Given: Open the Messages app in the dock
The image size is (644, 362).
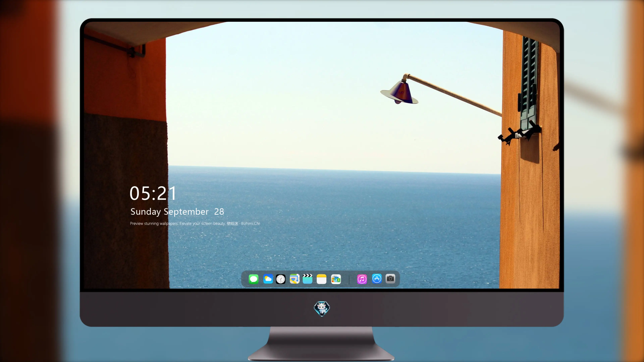Looking at the screenshot, I should (254, 279).
